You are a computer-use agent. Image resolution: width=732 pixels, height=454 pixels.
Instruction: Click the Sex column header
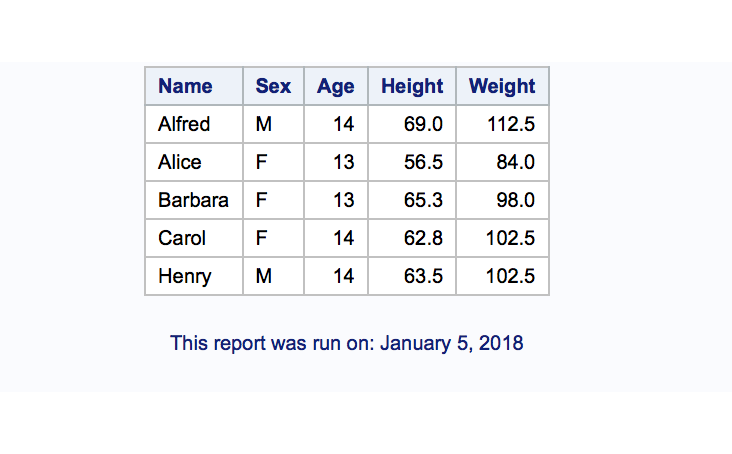point(273,86)
